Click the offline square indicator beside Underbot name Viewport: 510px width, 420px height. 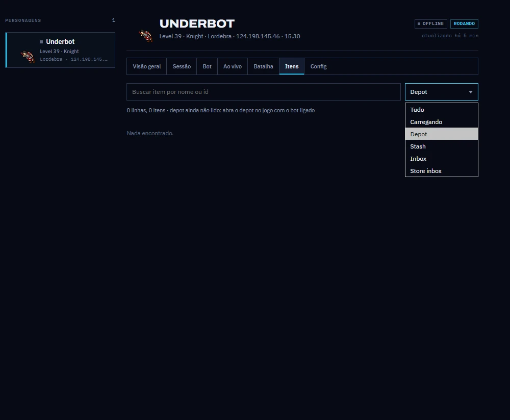41,42
